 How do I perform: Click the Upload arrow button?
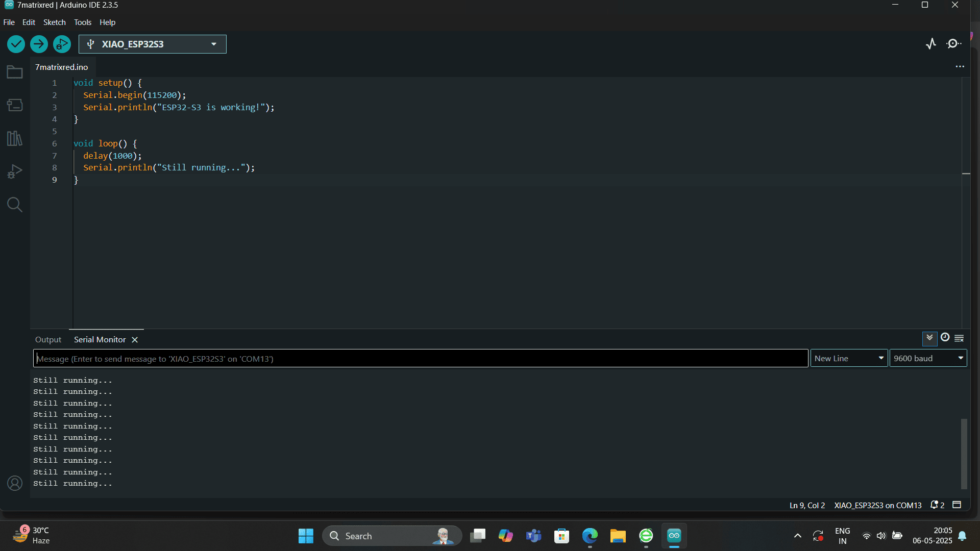(39, 44)
